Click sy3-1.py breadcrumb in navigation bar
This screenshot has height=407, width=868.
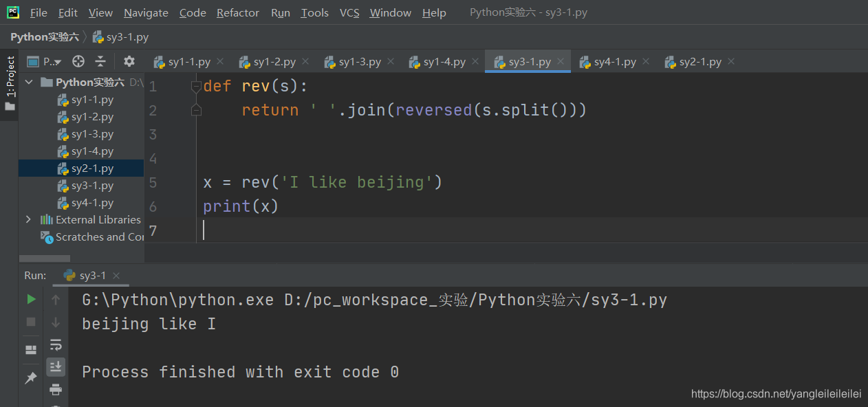121,37
